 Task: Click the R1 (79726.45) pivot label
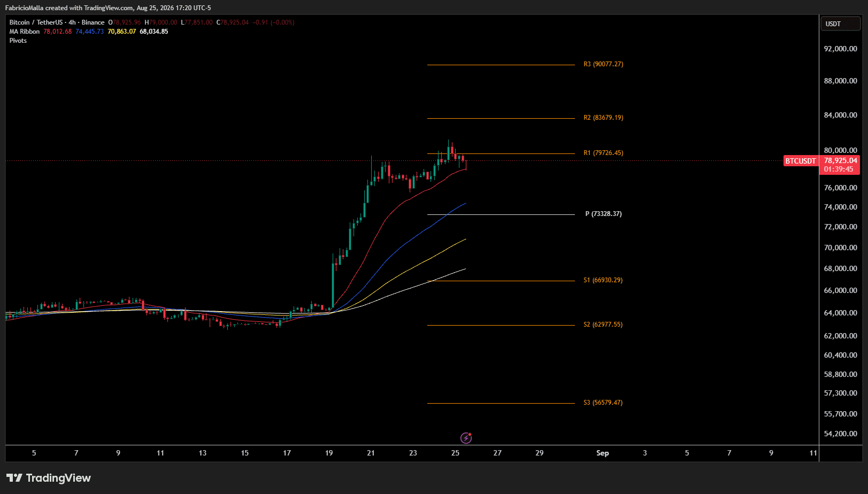click(x=603, y=153)
